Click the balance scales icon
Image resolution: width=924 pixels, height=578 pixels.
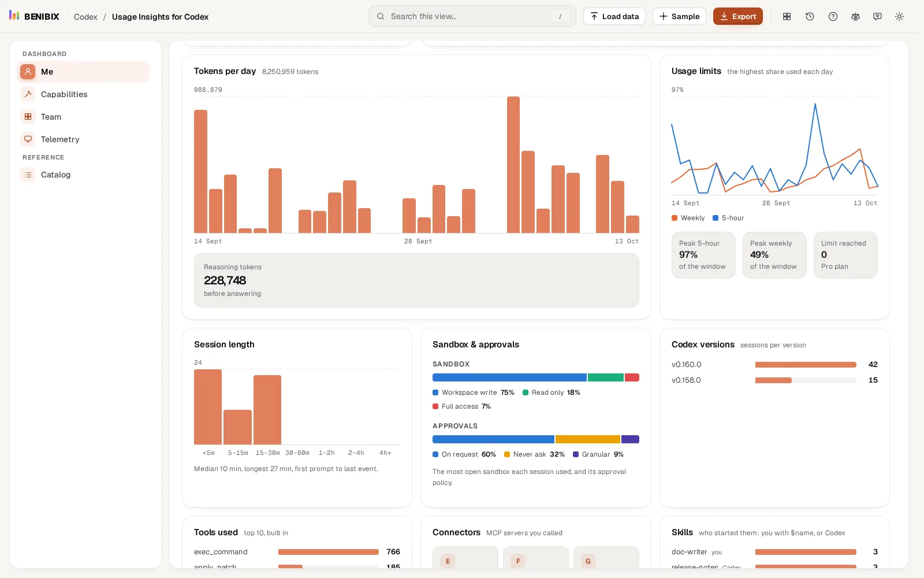coord(855,17)
